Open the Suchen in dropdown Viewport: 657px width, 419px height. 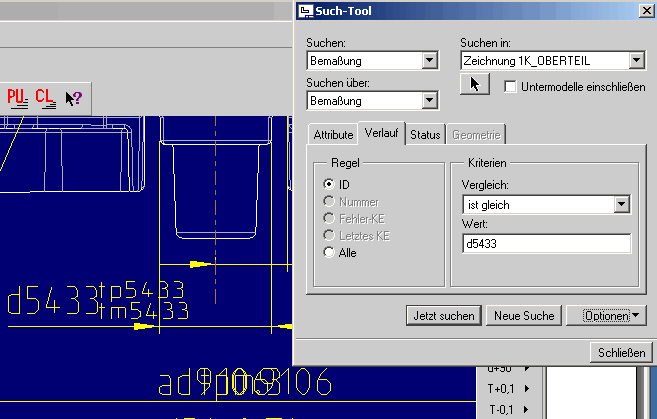636,60
